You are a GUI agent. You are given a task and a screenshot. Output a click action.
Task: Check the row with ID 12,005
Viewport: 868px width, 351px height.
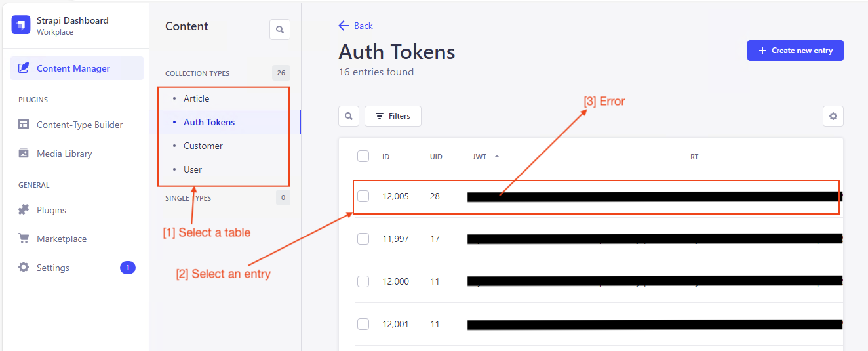363,196
